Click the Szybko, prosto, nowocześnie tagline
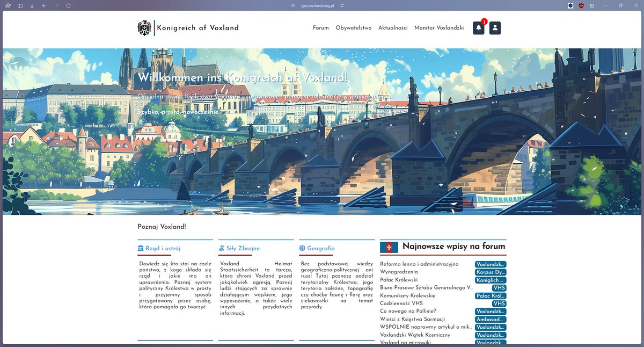 coord(179,112)
